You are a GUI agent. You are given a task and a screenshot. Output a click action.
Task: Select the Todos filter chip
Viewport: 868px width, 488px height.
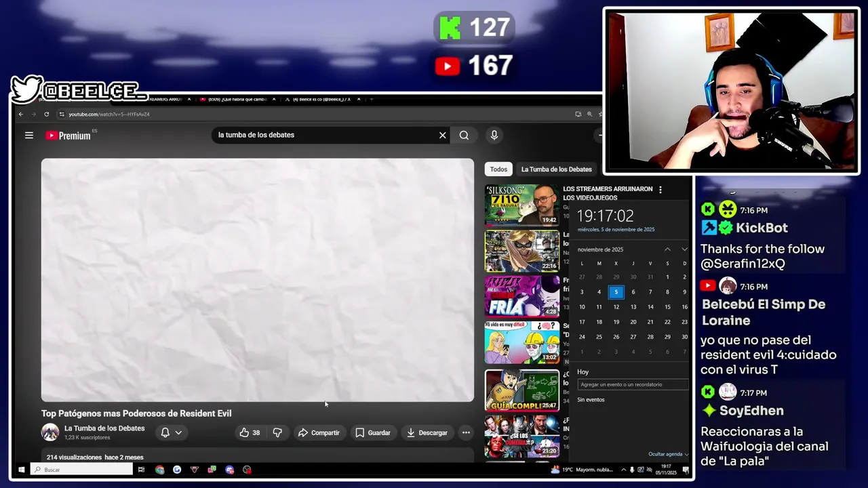(x=498, y=169)
